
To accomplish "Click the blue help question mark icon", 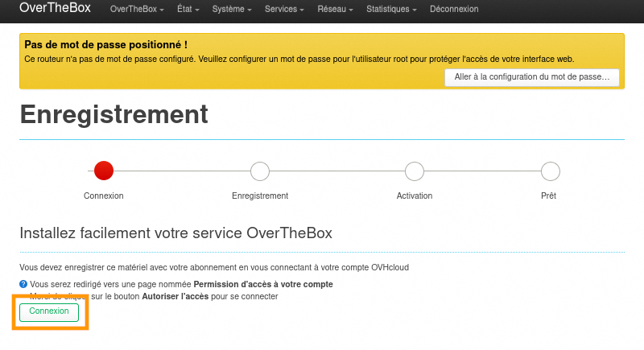I will pyautogui.click(x=23, y=284).
